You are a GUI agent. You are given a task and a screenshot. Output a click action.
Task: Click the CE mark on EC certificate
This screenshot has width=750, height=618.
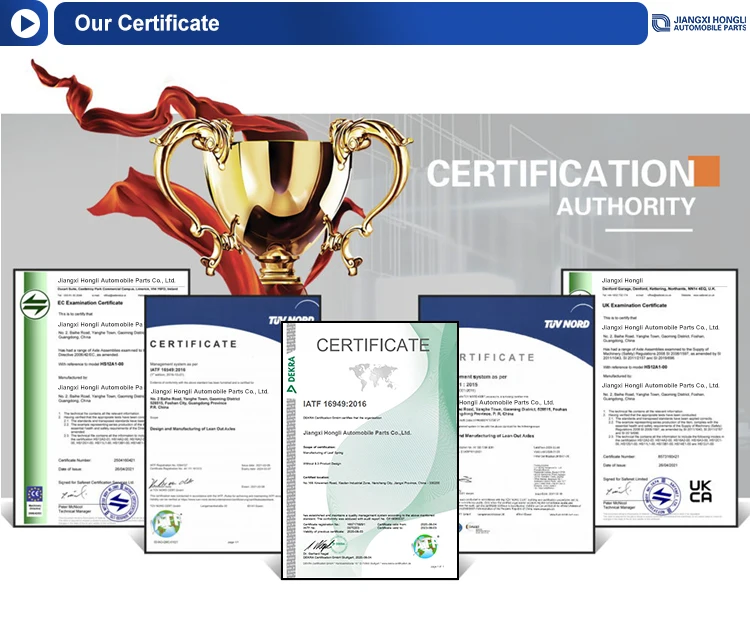coord(34,494)
